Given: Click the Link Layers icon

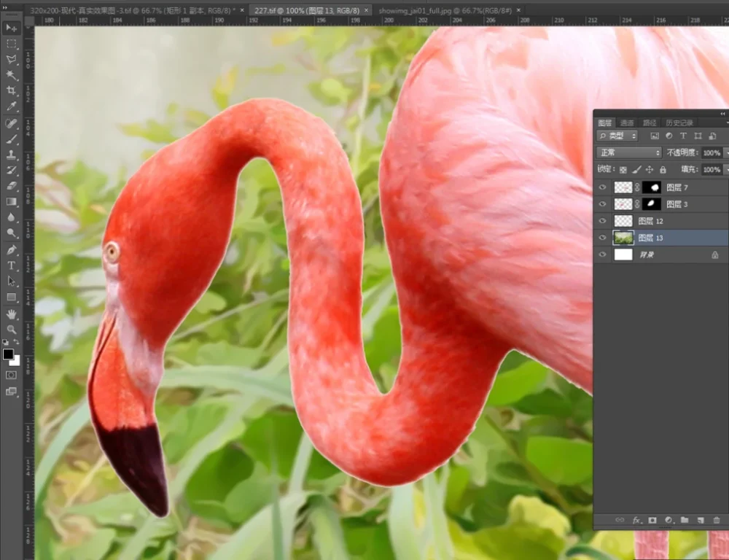Looking at the screenshot, I should (x=620, y=520).
